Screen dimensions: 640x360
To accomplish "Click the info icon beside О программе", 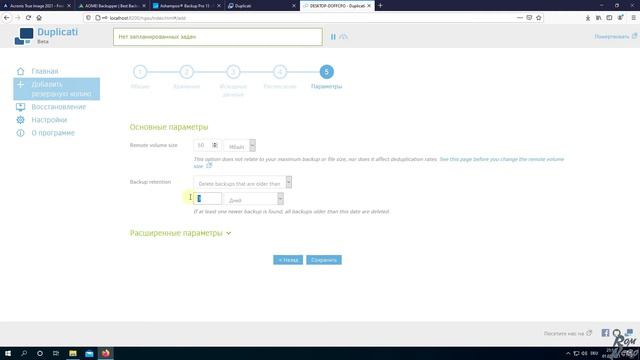I will click(x=20, y=133).
